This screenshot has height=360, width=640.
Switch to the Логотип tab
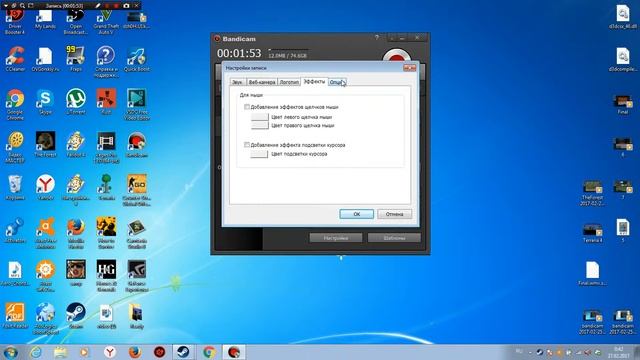[x=289, y=82]
